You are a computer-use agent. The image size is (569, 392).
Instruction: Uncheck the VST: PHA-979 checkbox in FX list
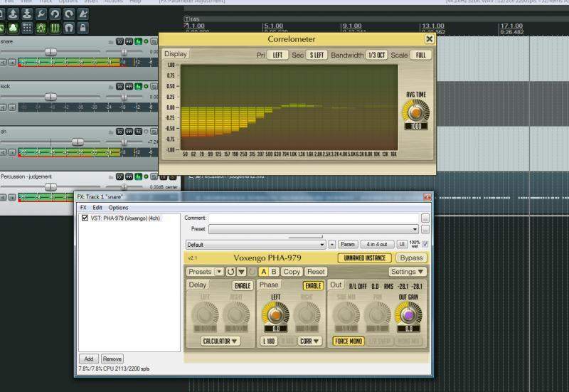(85, 218)
